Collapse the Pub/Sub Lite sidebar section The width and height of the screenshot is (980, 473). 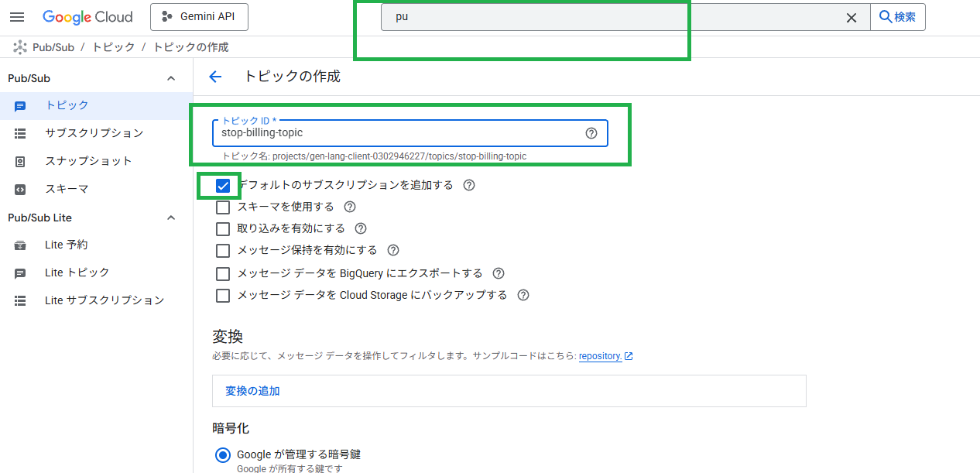171,218
